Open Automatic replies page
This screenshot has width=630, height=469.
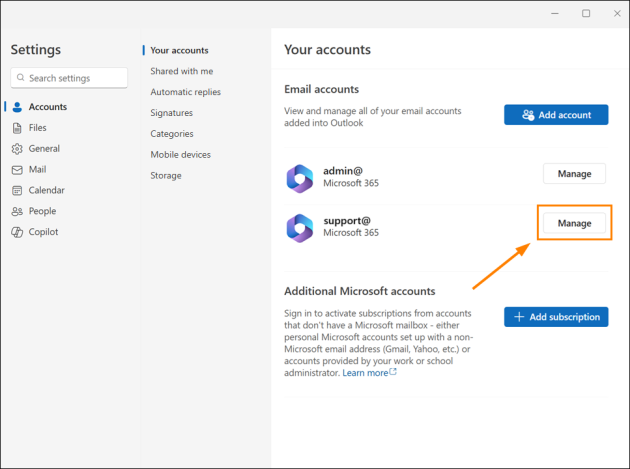point(186,92)
